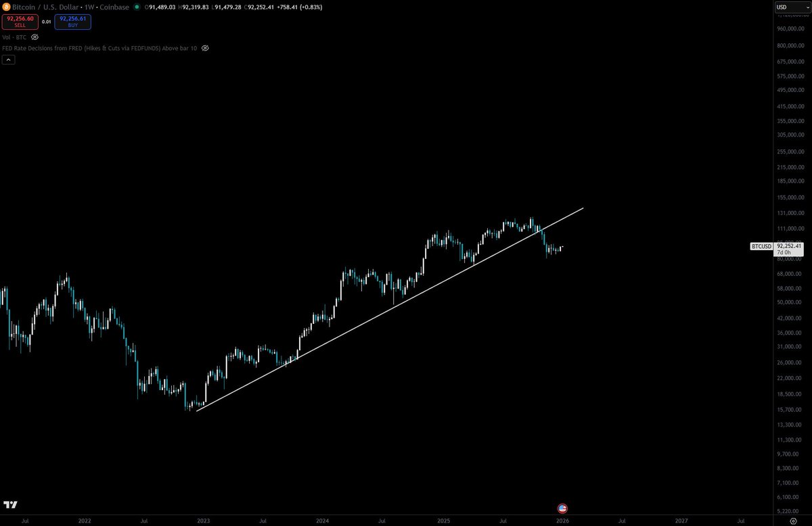The height and width of the screenshot is (526, 812).
Task: Click the 2025 label on time axis
Action: (443, 521)
